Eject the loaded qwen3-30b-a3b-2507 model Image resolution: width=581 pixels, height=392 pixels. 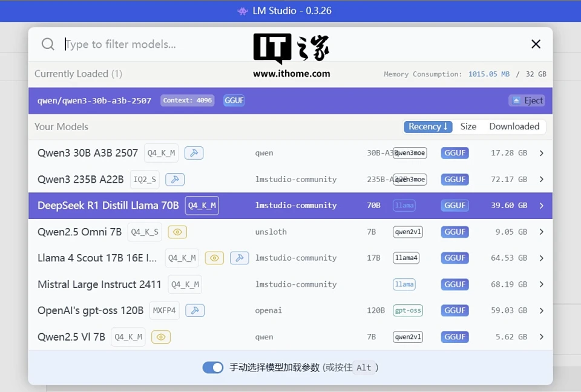pyautogui.click(x=526, y=100)
